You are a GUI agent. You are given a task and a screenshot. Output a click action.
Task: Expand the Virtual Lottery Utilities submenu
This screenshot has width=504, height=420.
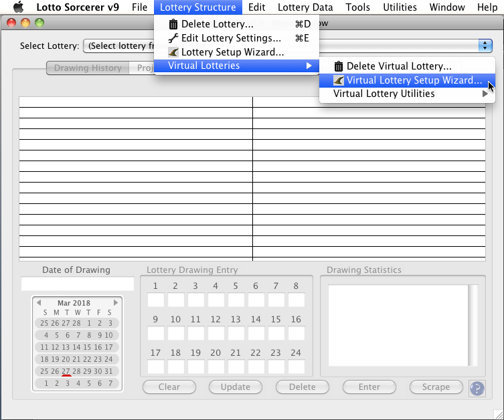click(407, 94)
